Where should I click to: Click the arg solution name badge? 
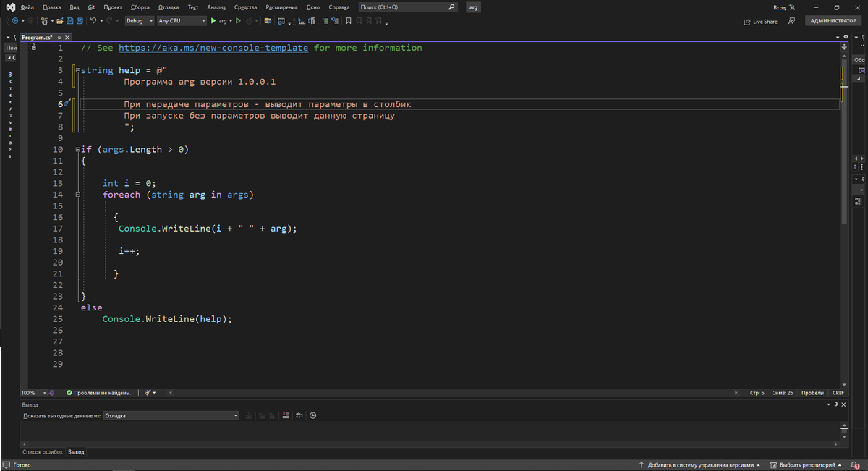pyautogui.click(x=474, y=7)
